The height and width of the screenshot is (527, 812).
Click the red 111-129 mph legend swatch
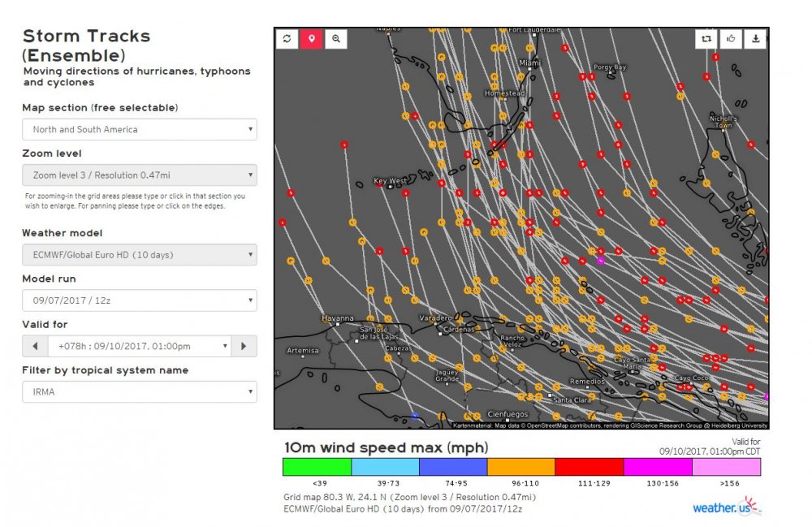590,467
